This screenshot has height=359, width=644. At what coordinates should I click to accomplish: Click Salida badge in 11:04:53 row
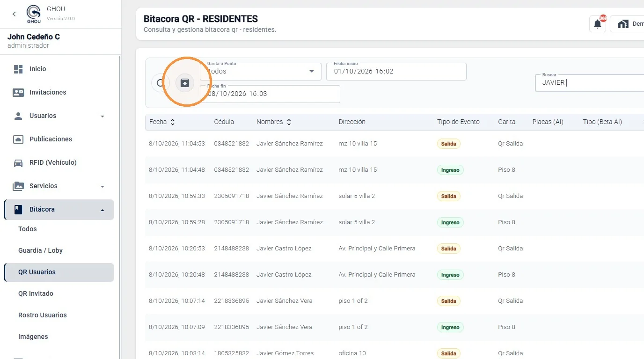pyautogui.click(x=449, y=144)
